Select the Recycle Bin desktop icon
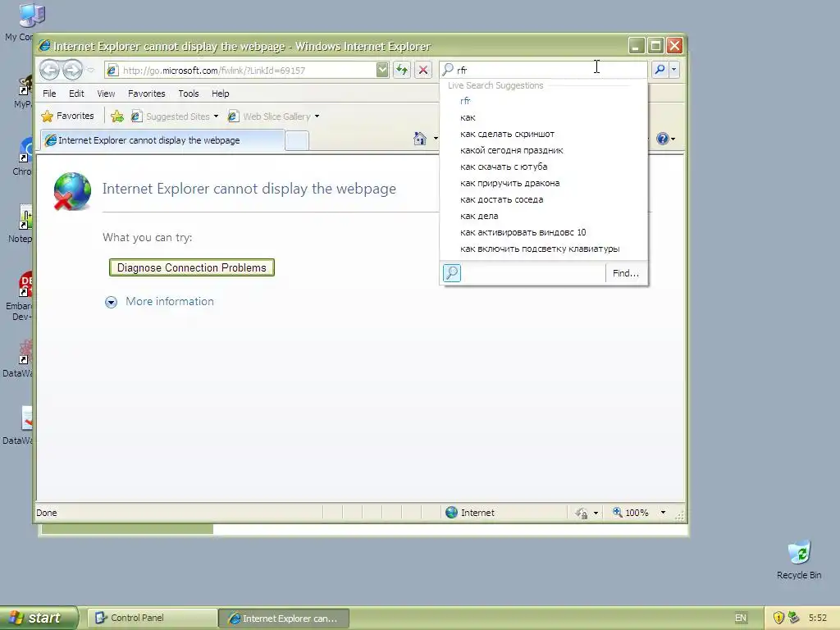Screen dimensions: 840x630 pos(799,559)
